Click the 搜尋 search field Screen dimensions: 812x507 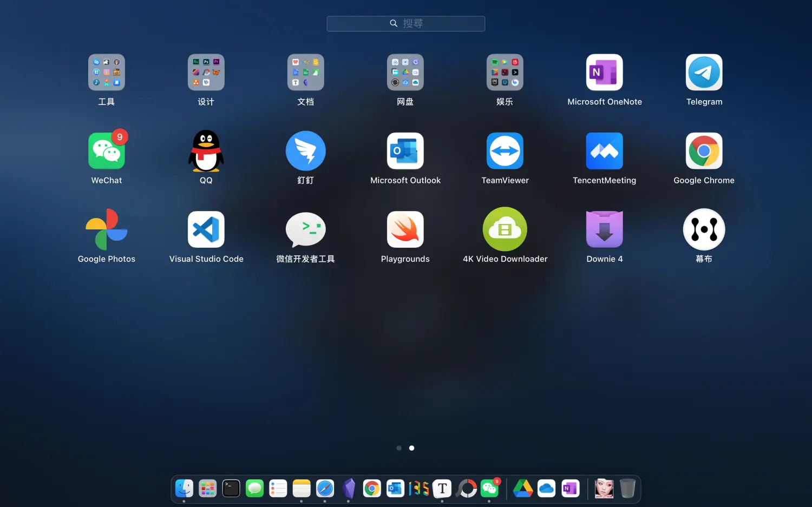[x=406, y=24]
